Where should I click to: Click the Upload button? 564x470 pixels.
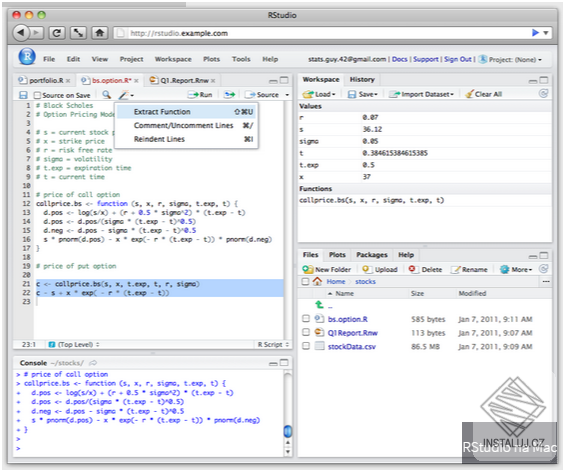point(380,269)
